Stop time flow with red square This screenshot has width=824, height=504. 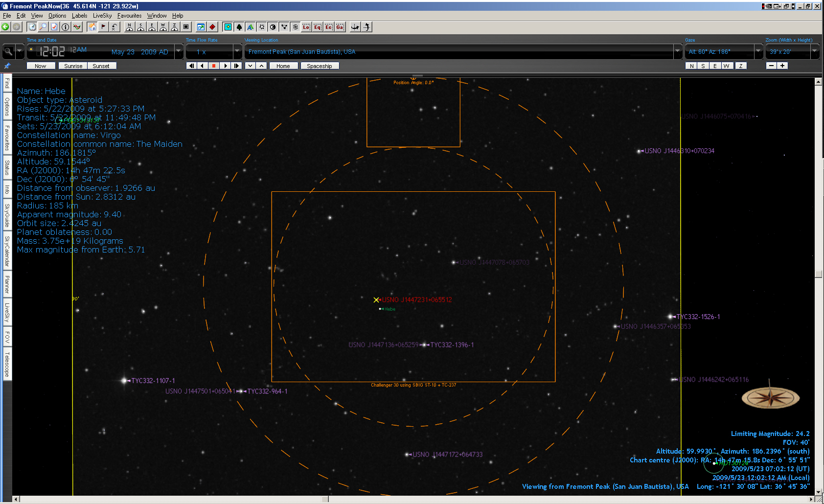[214, 66]
